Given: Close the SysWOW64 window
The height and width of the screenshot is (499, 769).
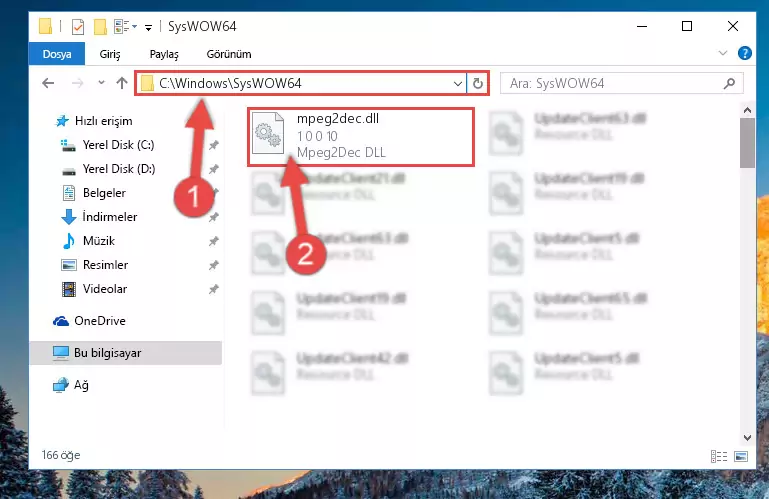Looking at the screenshot, I should pyautogui.click(x=732, y=26).
